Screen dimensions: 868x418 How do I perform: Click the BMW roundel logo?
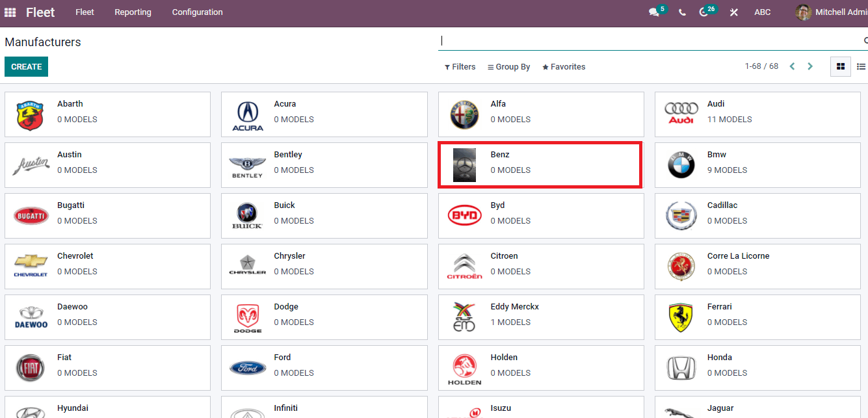point(681,165)
